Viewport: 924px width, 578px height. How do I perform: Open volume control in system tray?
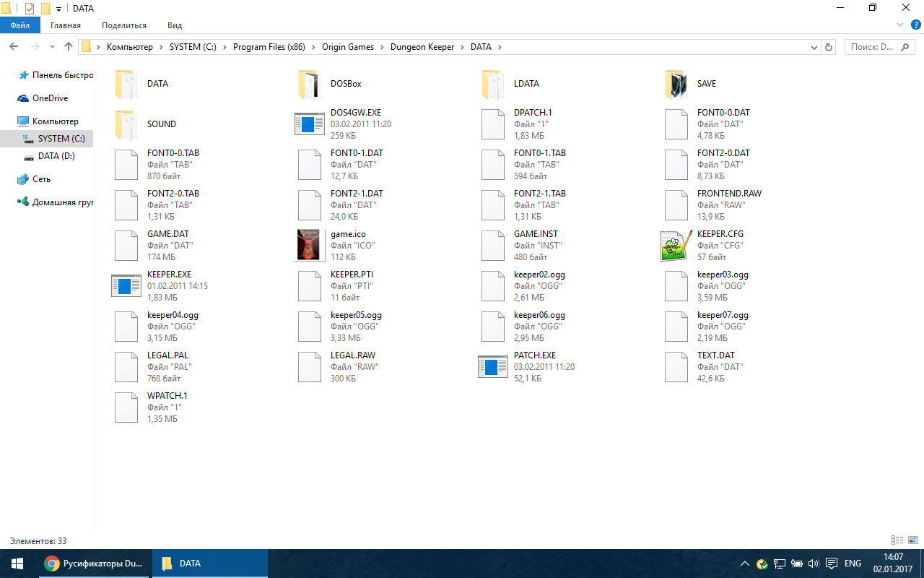coord(814,564)
